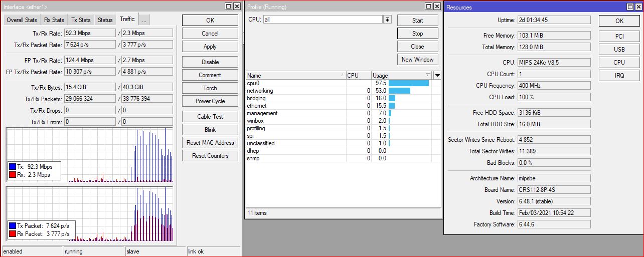Open the USB button in Resources

(619, 50)
